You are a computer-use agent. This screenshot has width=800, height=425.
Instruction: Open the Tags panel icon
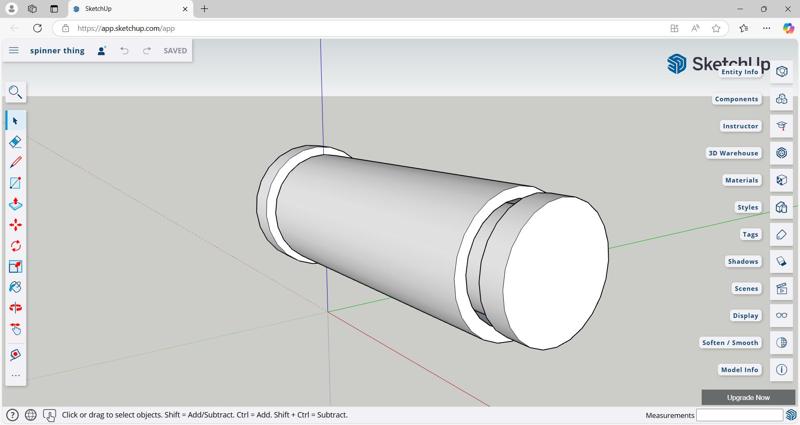pyautogui.click(x=782, y=234)
